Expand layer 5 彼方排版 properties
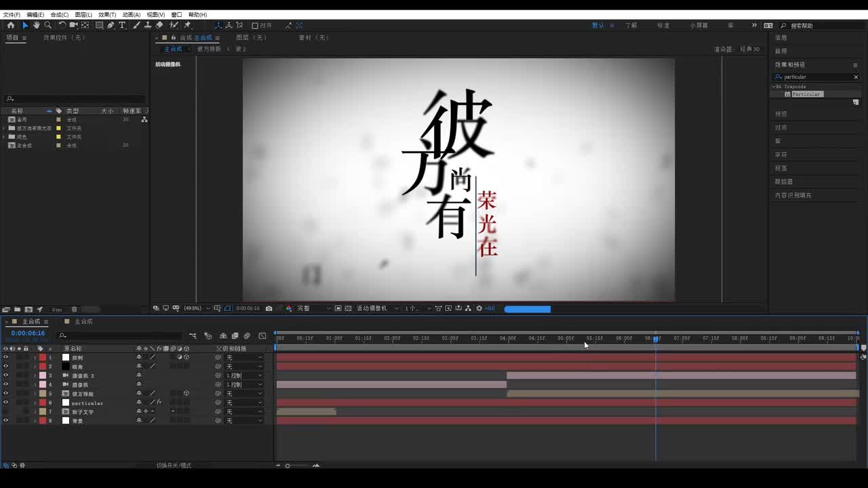The height and width of the screenshot is (488, 868). [35, 393]
